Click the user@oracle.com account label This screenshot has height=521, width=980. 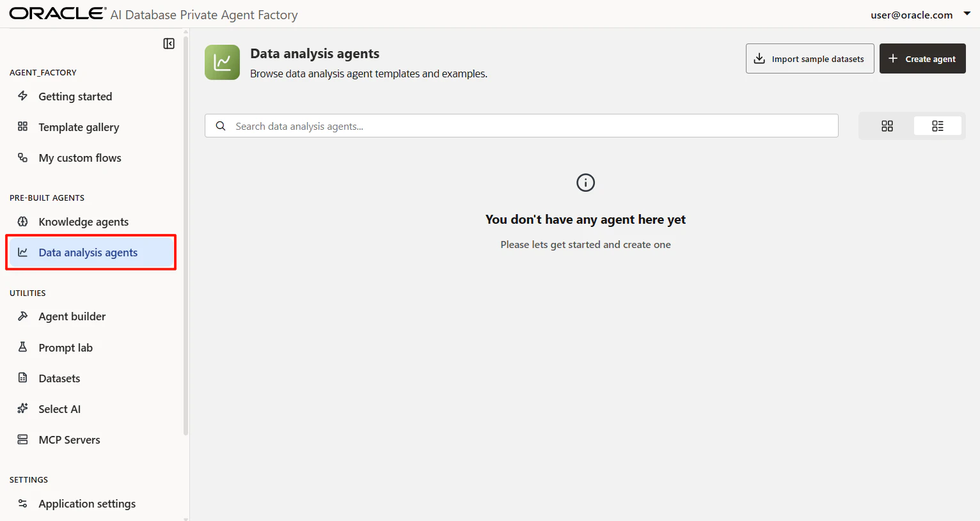tap(912, 15)
